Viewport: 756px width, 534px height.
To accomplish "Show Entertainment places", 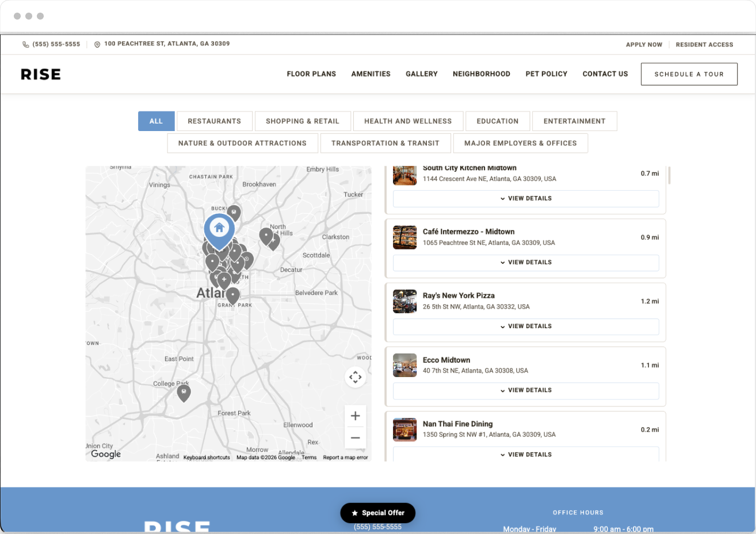I will tap(575, 121).
